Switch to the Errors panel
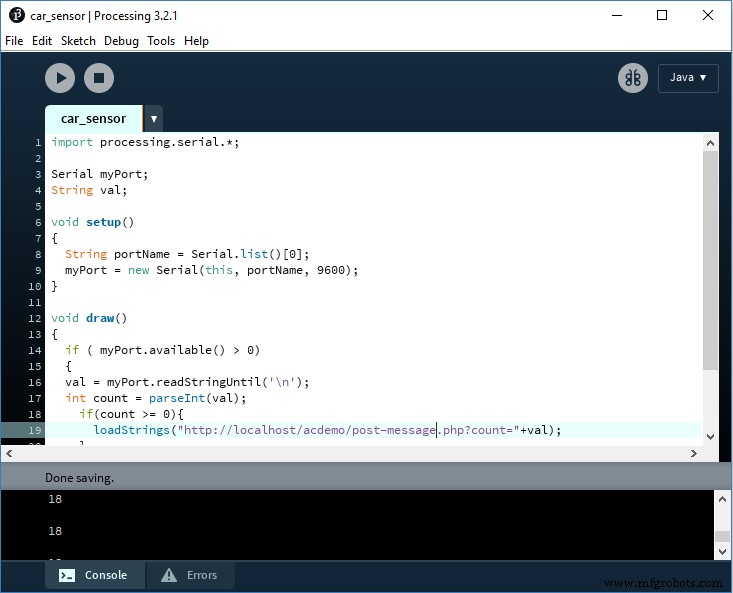This screenshot has width=733, height=593. point(190,575)
